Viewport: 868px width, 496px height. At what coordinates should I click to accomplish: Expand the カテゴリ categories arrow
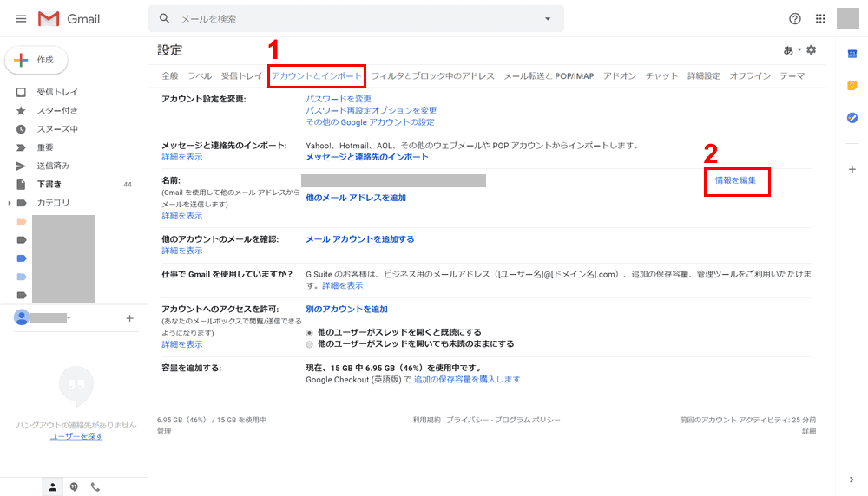(9, 203)
